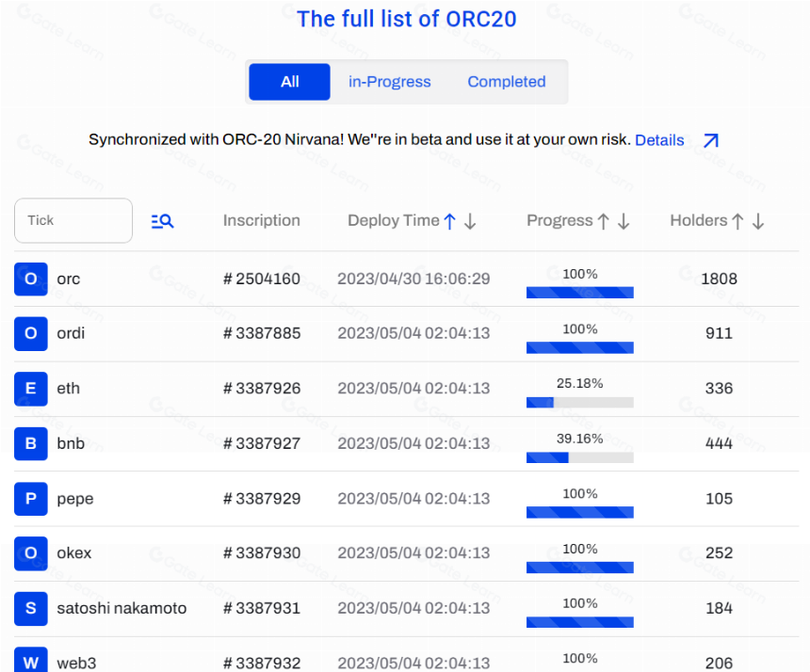Sort Progress ascending with up arrow
The image size is (810, 672).
604,221
